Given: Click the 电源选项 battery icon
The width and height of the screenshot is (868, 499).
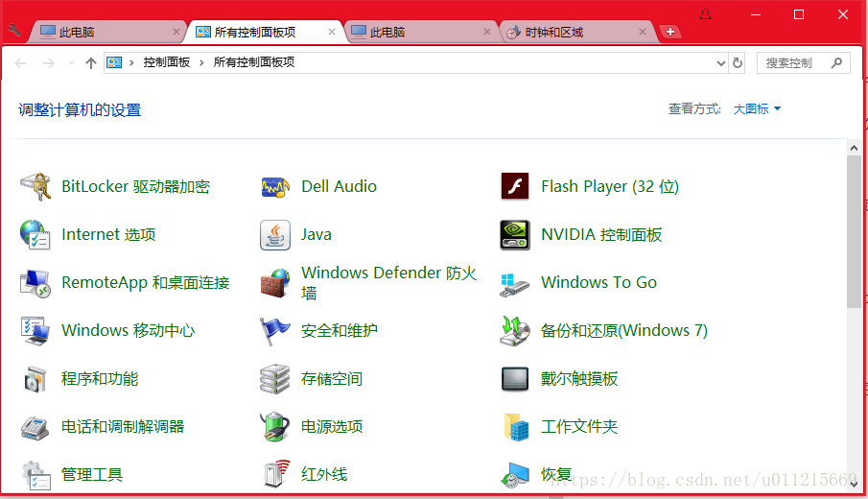Looking at the screenshot, I should tap(275, 426).
